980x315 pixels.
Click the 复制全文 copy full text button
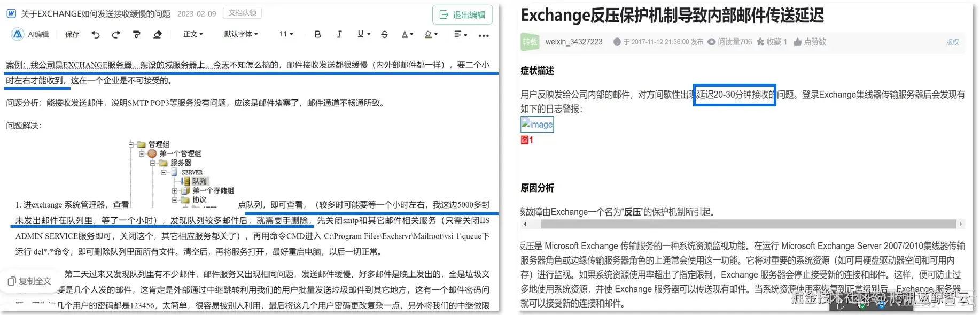click(x=30, y=281)
